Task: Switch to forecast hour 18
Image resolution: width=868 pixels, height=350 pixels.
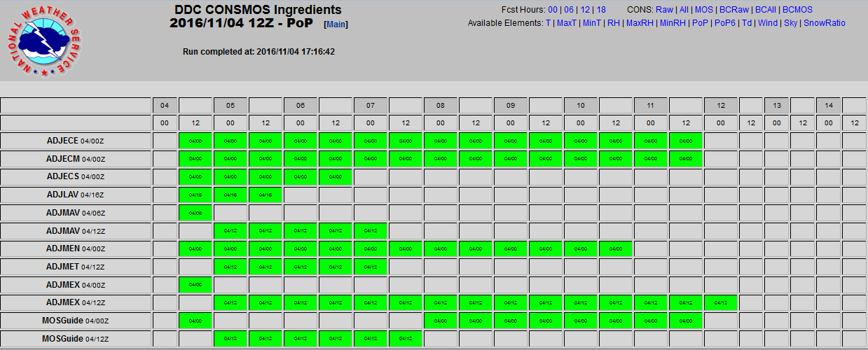Action: click(x=601, y=10)
